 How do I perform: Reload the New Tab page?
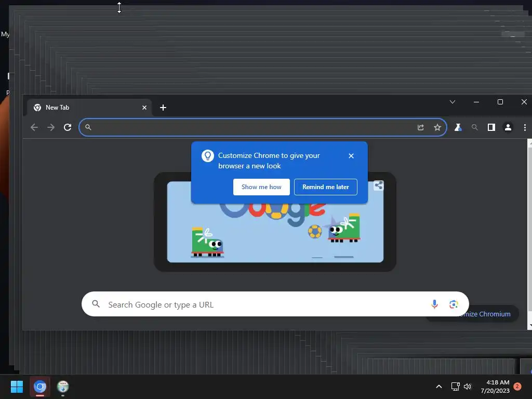(68, 127)
